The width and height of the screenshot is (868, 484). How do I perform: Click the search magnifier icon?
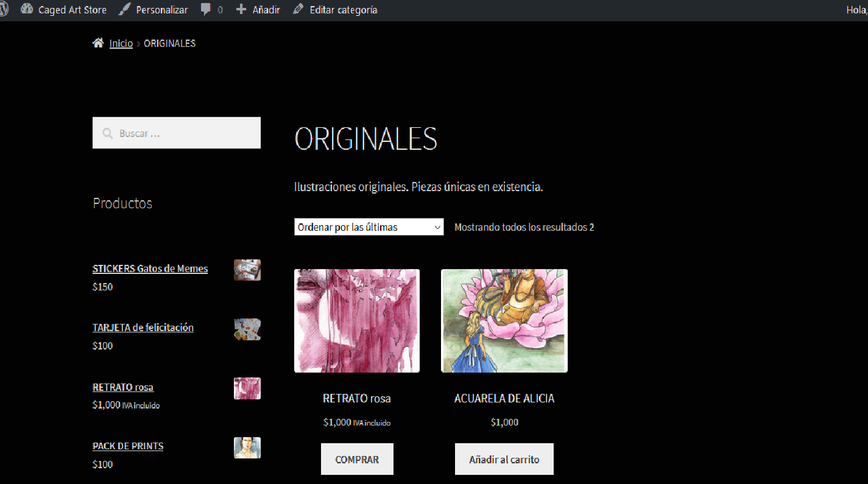tap(108, 133)
